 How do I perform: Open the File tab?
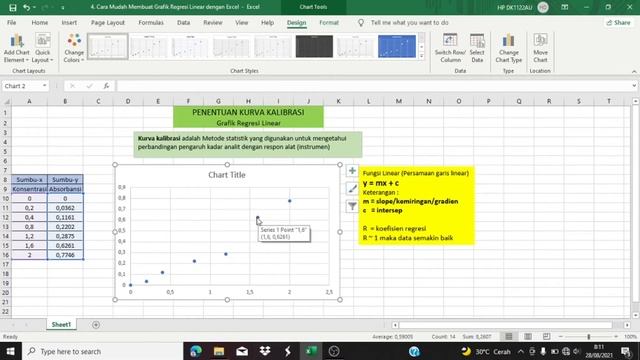pos(11,23)
